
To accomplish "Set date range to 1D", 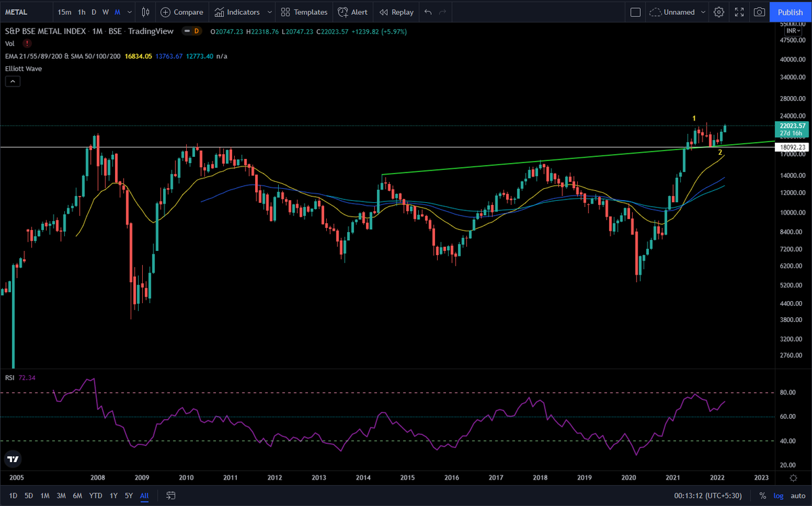I will [13, 496].
